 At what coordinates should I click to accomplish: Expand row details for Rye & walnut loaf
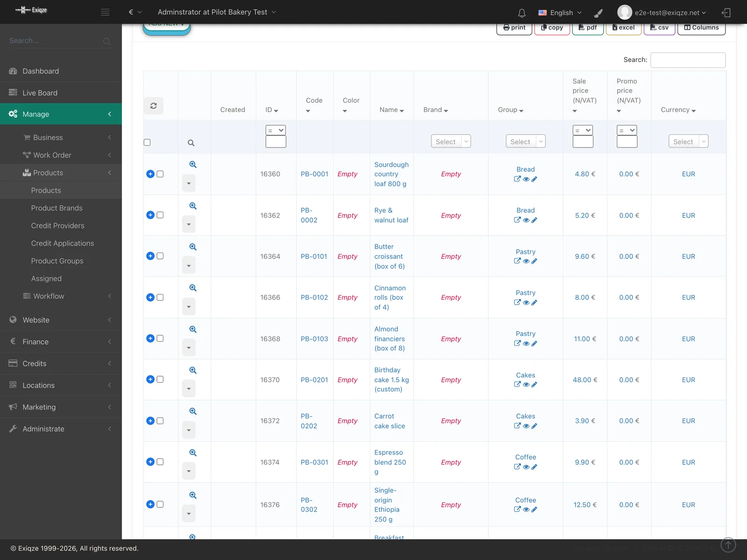tap(150, 215)
